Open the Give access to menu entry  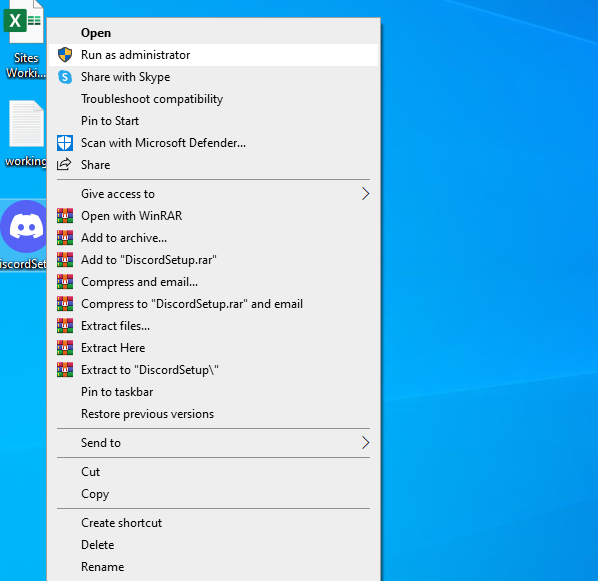(214, 194)
